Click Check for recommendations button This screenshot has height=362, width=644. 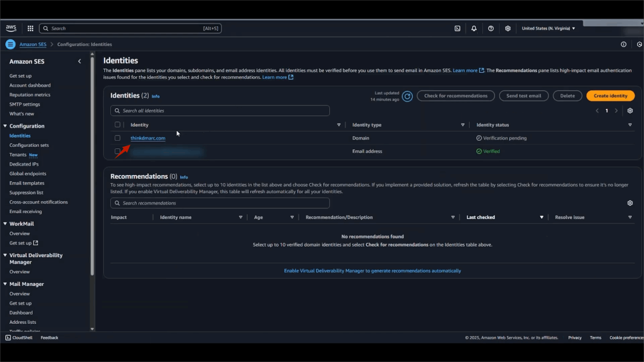click(x=456, y=96)
